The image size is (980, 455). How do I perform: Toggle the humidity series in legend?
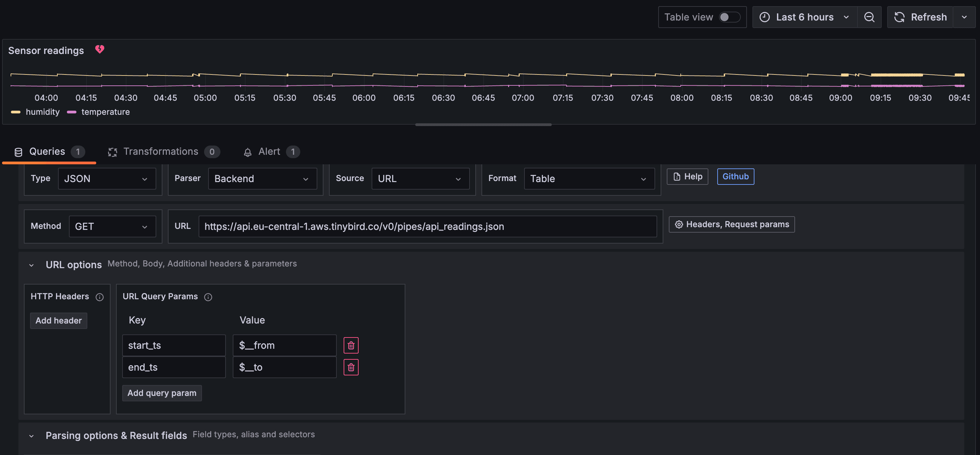coord(42,112)
